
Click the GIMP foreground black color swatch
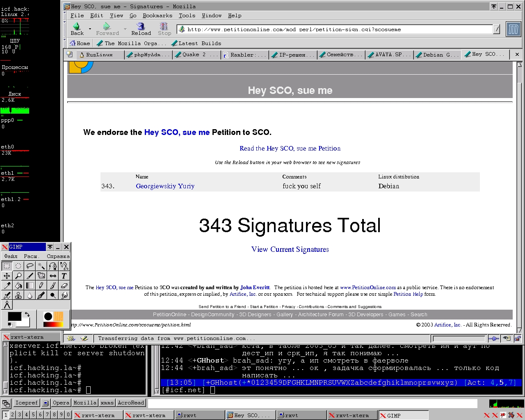pos(14,317)
